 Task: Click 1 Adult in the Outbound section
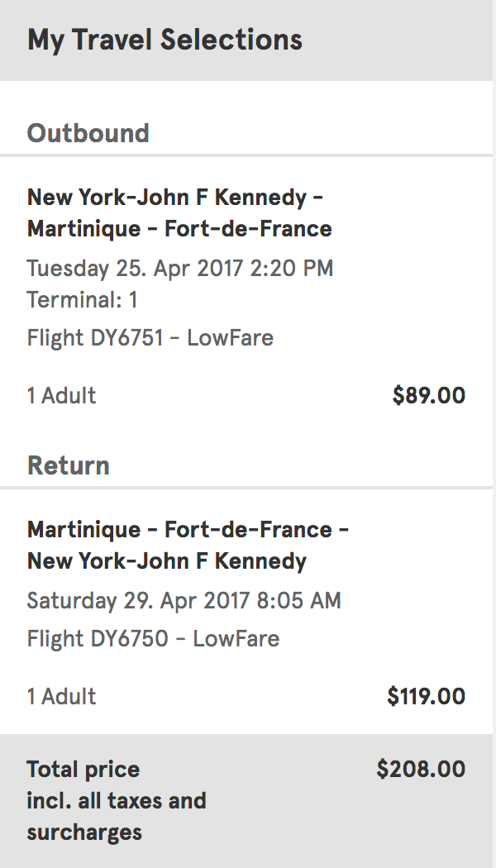tap(61, 396)
